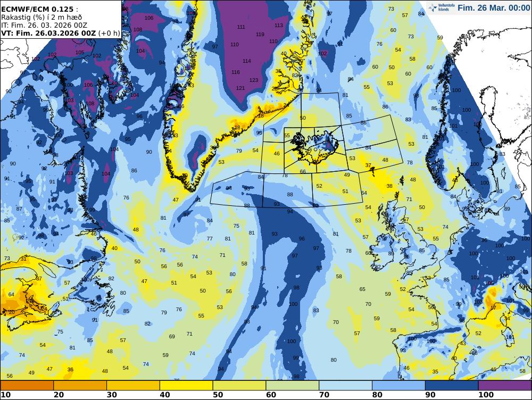Click the '66' value south of Iceland
Screen dimensions: 532x400
tap(303, 172)
